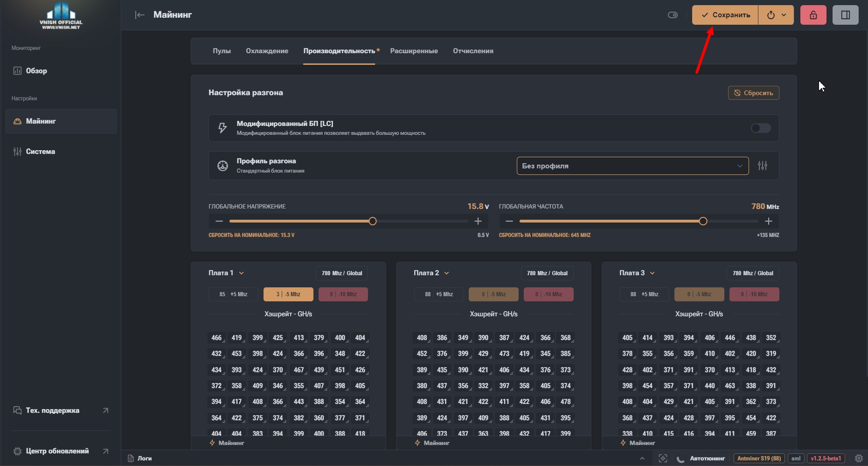Image resolution: width=868 pixels, height=466 pixels.
Task: Switch to the Расширенные tab
Action: [414, 51]
